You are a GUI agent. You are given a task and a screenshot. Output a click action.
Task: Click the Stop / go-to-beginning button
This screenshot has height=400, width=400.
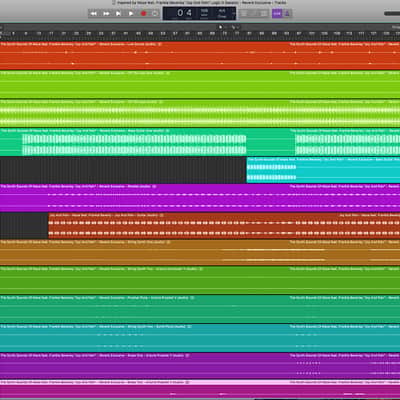point(118,14)
